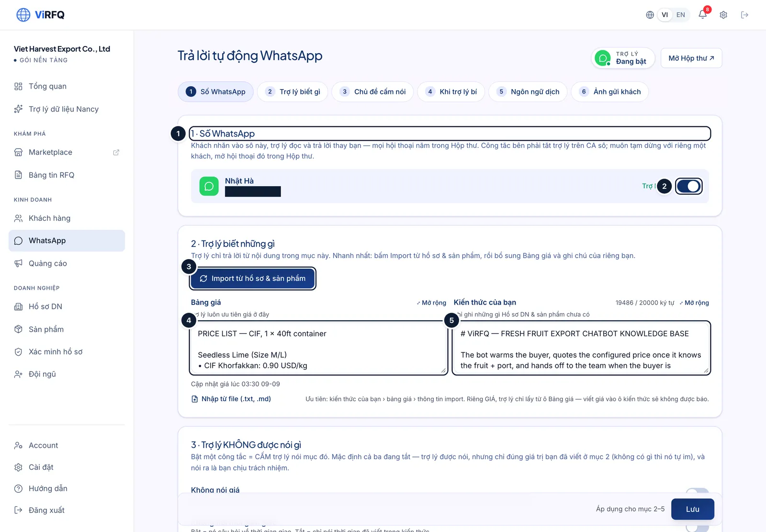Click the Lưu save button

coord(693,509)
